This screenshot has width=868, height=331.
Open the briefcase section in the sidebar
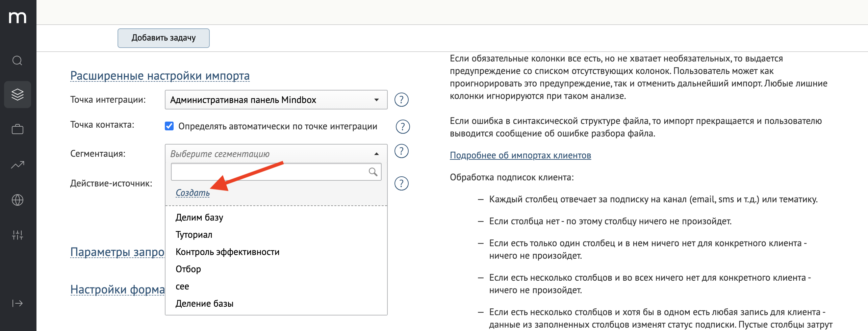coord(18,129)
